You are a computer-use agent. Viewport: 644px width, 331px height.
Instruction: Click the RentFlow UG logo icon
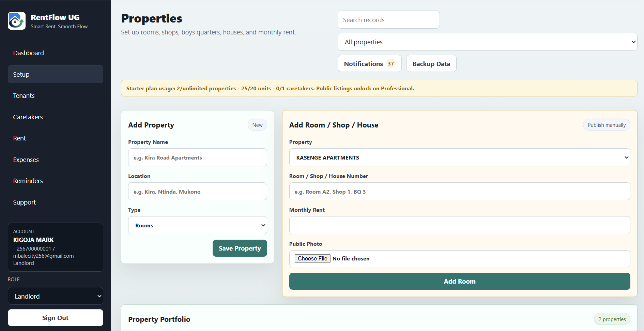17,21
